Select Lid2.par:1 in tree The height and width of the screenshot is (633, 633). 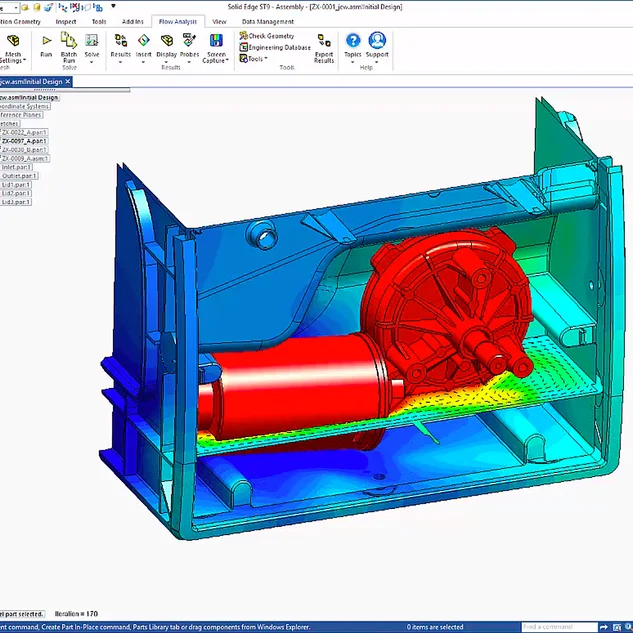[x=16, y=193]
